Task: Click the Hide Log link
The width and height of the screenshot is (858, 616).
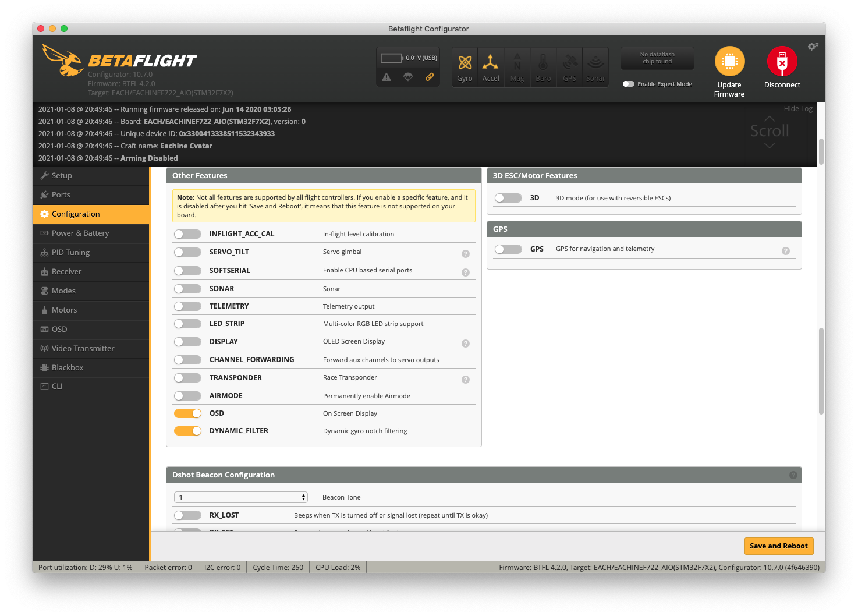Action: pos(797,109)
